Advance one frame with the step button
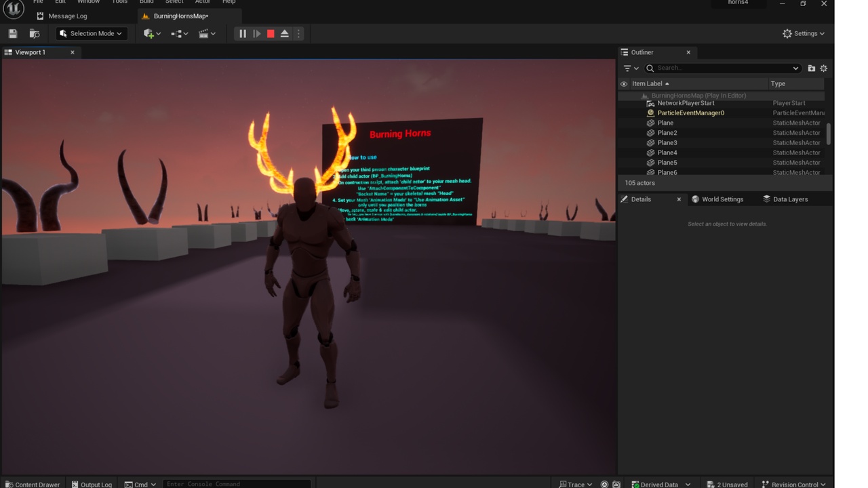 257,33
